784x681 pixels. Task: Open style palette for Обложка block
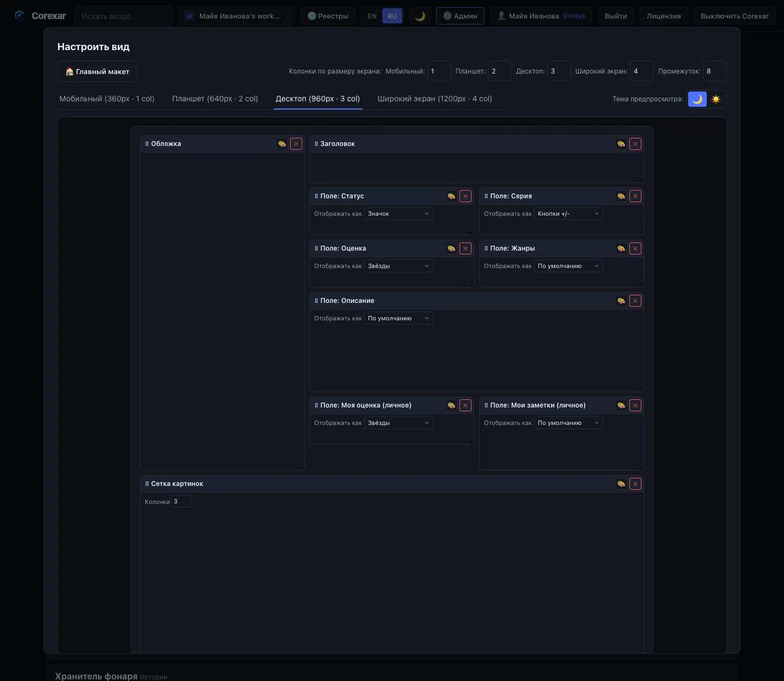[282, 144]
